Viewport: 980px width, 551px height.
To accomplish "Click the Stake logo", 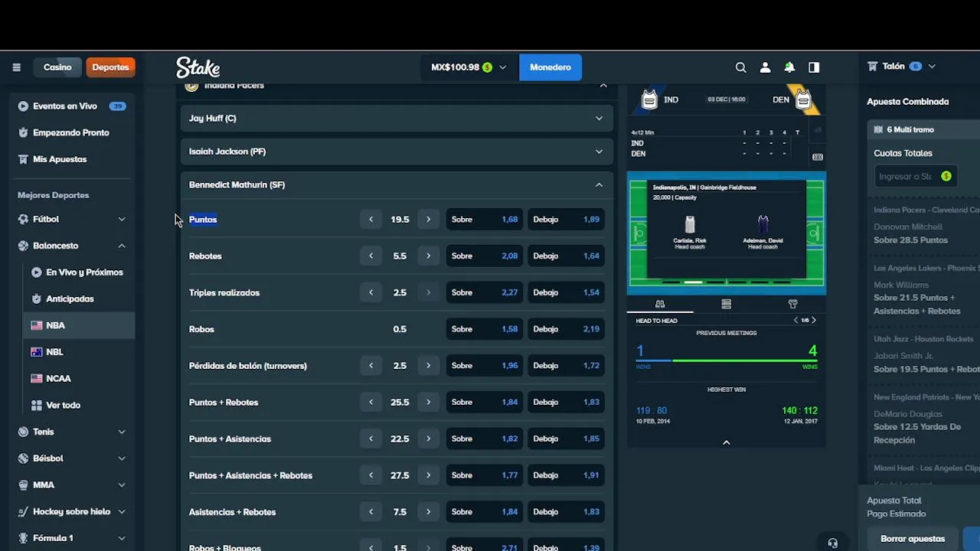I will [x=198, y=67].
